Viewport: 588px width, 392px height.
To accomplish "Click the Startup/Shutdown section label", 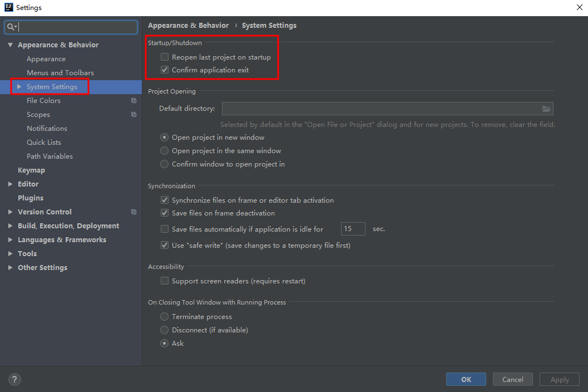I will [x=175, y=43].
